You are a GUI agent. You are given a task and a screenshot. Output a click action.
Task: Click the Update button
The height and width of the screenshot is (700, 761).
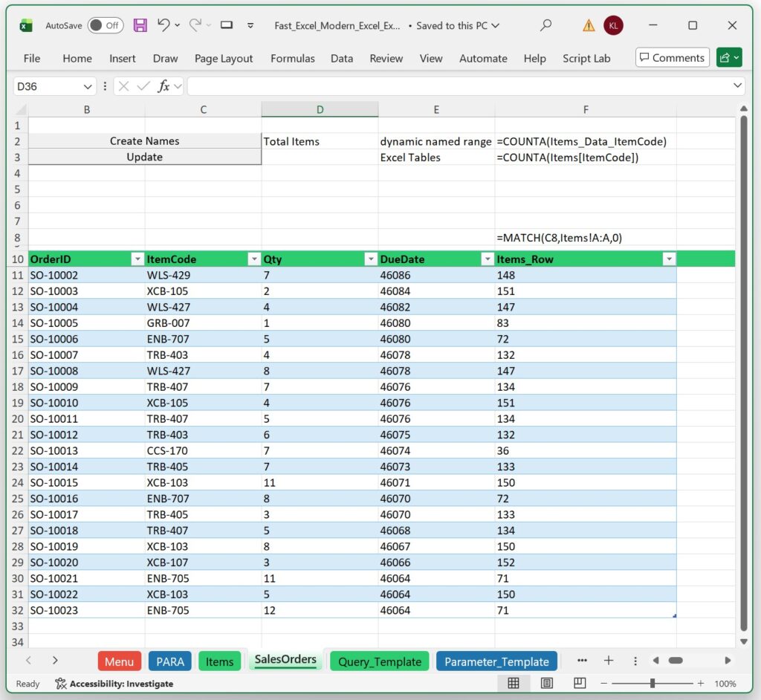click(x=144, y=157)
